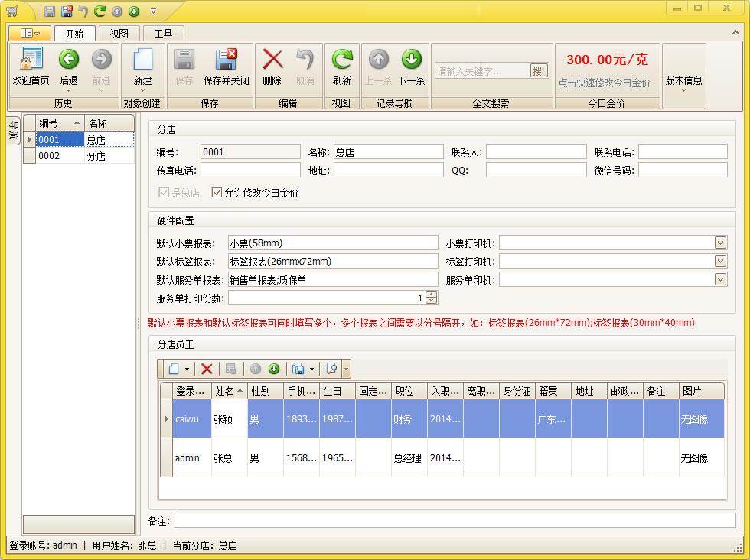Screen dimensions: 750x560
Task: Open the yellow application menu button
Action: (30, 33)
